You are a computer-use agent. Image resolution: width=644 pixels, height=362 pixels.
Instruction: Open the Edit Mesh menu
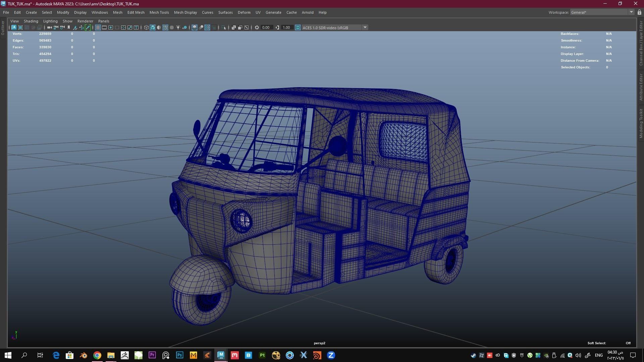136,12
